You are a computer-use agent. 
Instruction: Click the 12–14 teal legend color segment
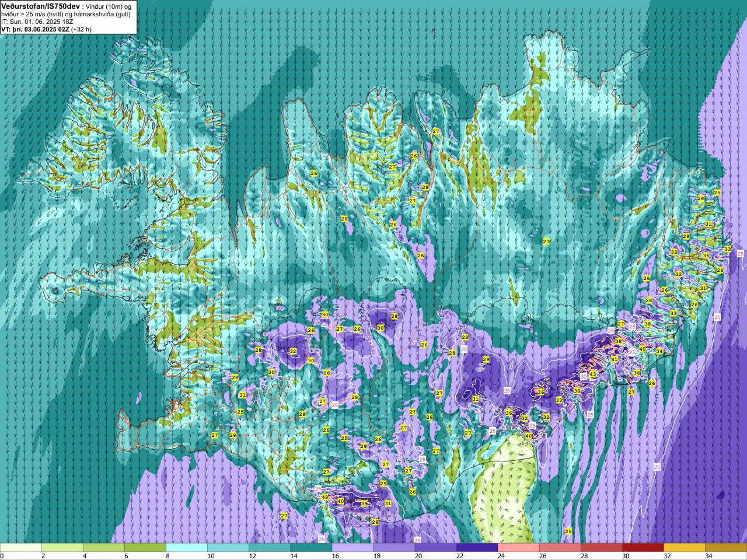(270, 548)
